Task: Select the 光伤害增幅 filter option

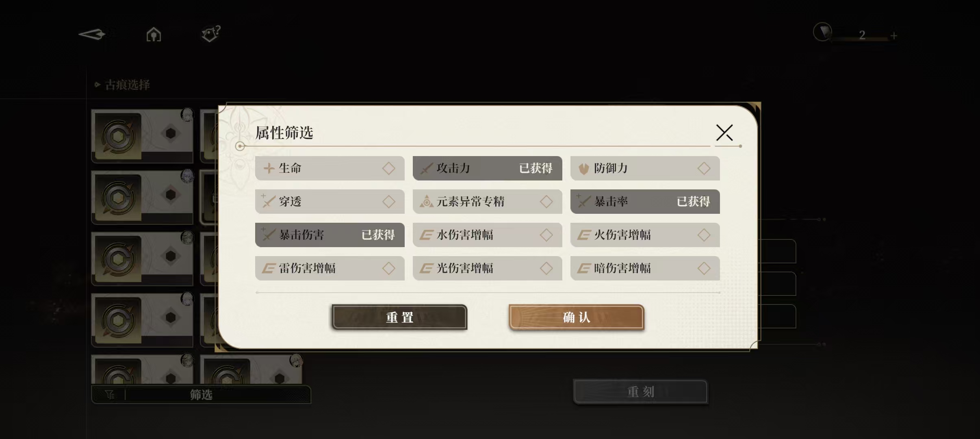Action: [x=487, y=268]
